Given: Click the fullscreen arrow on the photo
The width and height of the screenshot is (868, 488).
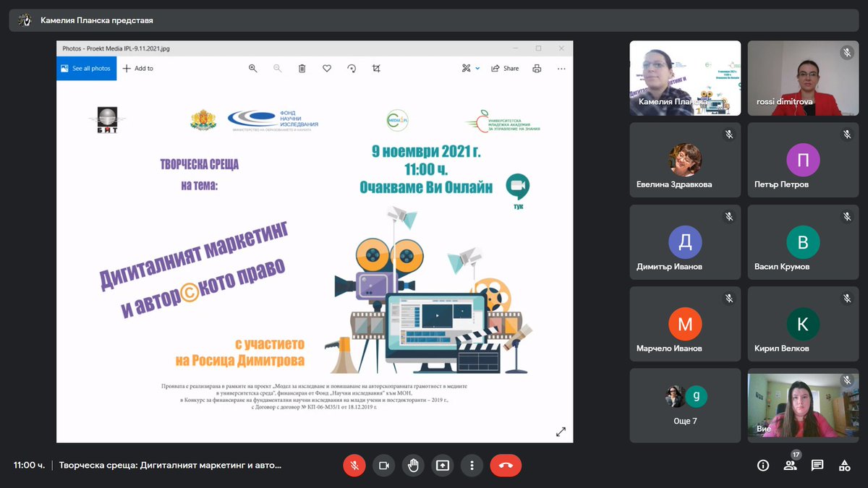Looking at the screenshot, I should coord(561,432).
